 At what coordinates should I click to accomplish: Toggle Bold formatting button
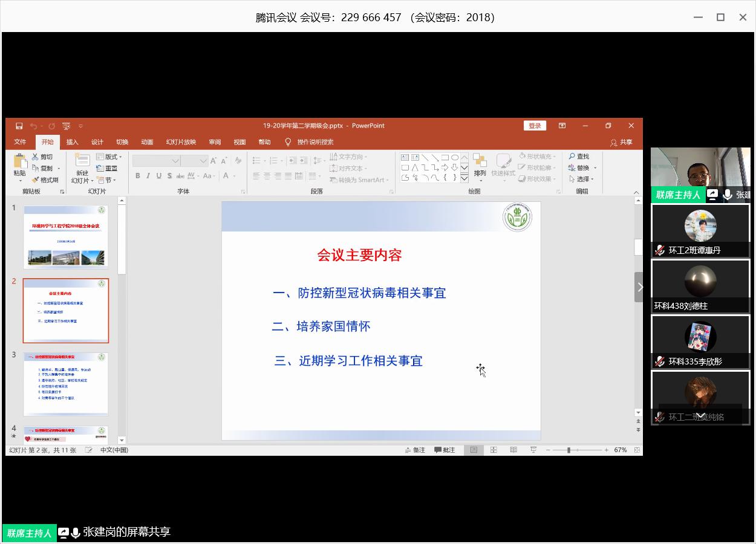pyautogui.click(x=138, y=176)
